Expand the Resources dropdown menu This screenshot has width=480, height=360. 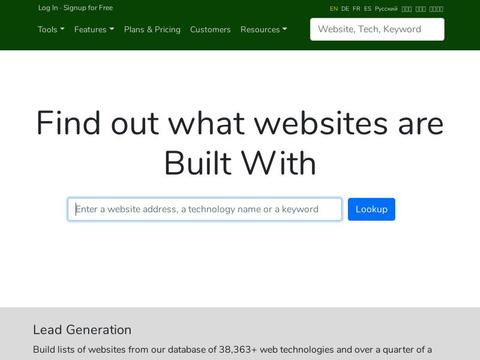coord(264,29)
